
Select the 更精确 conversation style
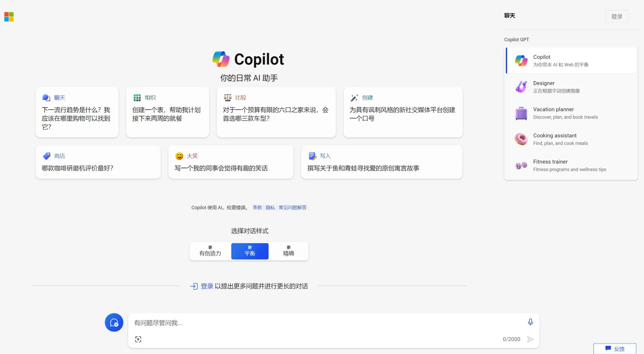point(288,251)
